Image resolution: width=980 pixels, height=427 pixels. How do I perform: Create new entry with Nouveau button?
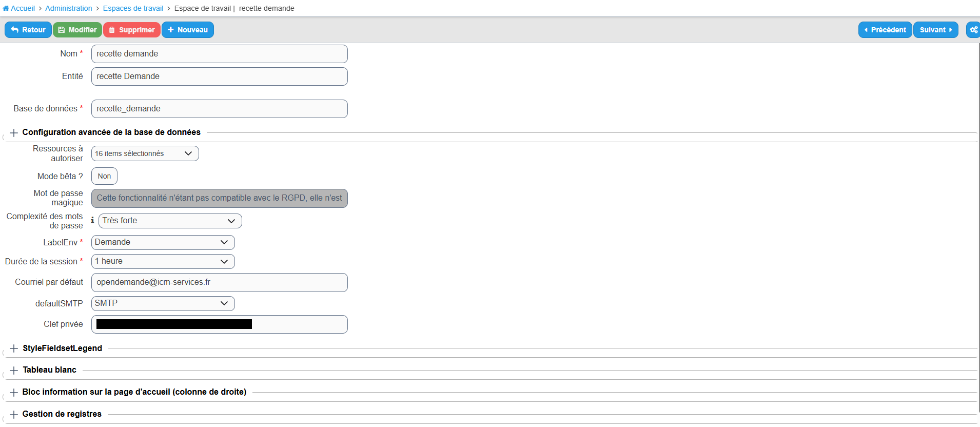pyautogui.click(x=188, y=30)
